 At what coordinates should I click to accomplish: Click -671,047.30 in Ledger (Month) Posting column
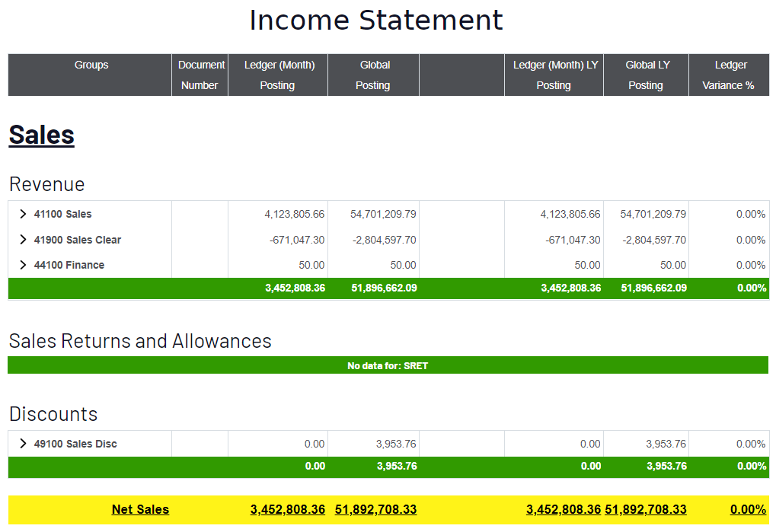[297, 240]
